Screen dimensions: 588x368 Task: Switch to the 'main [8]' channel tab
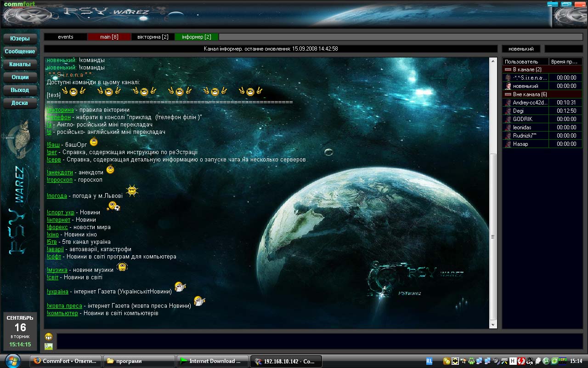(109, 37)
